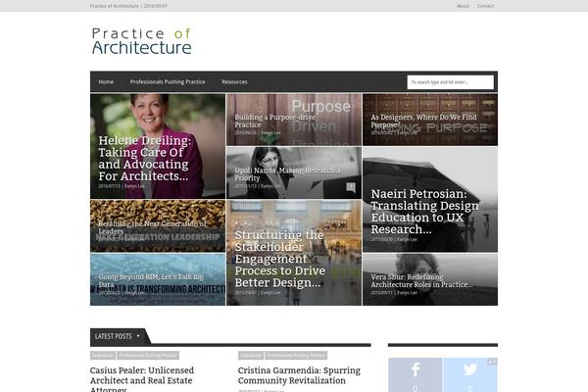This screenshot has width=588, height=392.
Task: Click Professionals Pushing Practice tag above Cristina Garmendia
Action: [296, 355]
